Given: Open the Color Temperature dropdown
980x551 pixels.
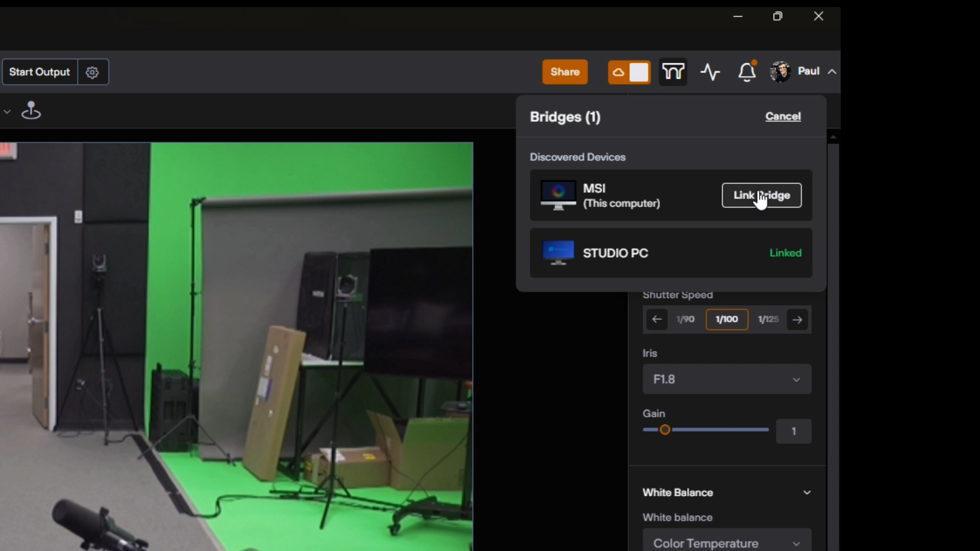Looking at the screenshot, I should 727,541.
